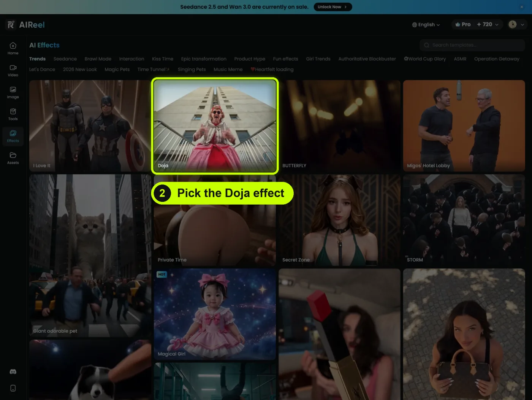Viewport: 532px width, 400px height.
Task: Select the Kiss Time tab
Action: point(163,59)
